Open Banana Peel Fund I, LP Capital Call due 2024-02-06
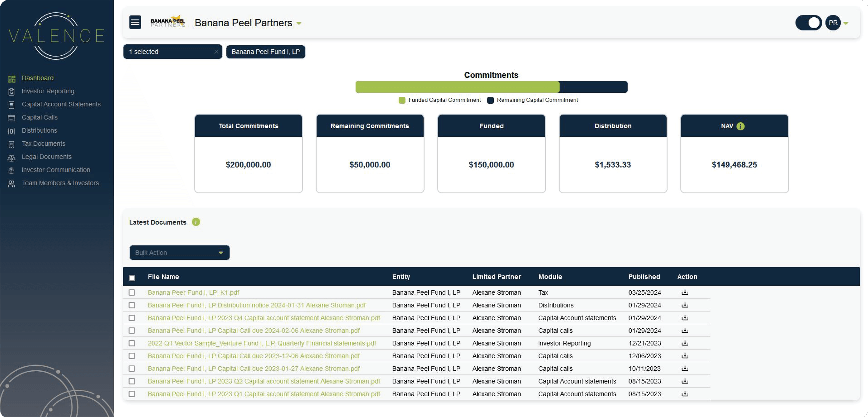Screen dimensions: 868x418 (x=253, y=330)
